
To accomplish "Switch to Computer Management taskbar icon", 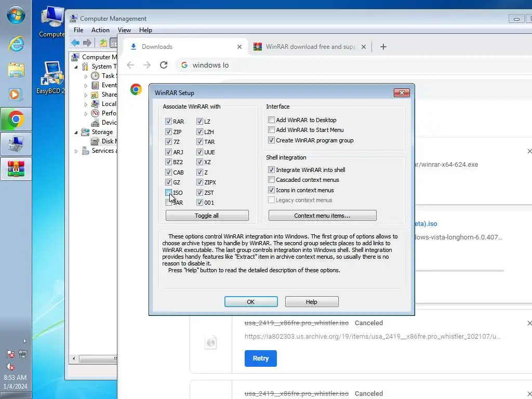I will point(16,144).
